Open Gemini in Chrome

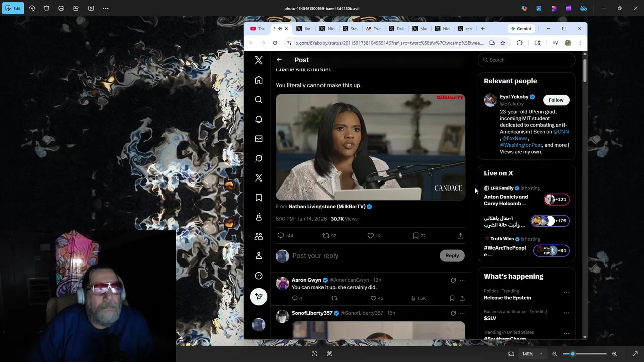[520, 29]
